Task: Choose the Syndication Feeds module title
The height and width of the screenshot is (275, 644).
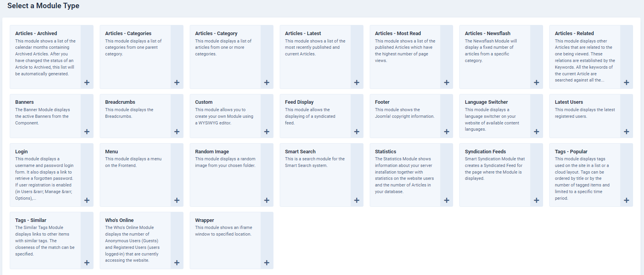Action: pos(485,152)
